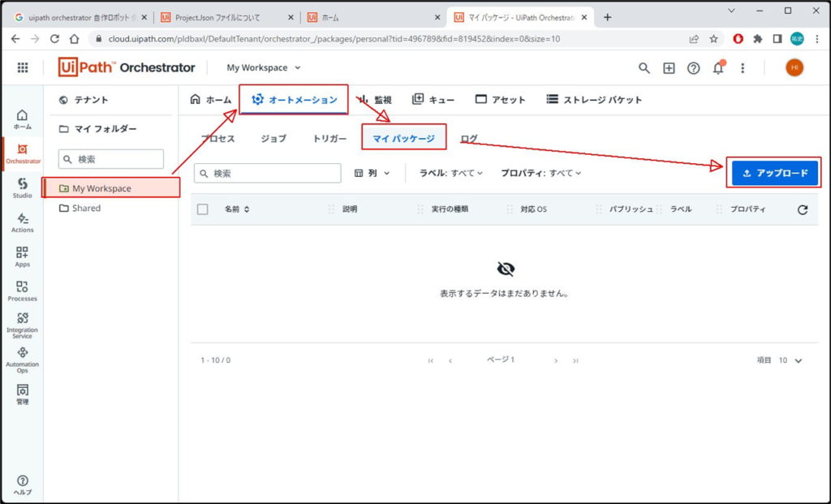Click the UiPath Orchestrator logo
Image resolution: width=831 pixels, height=504 pixels.
coord(127,68)
